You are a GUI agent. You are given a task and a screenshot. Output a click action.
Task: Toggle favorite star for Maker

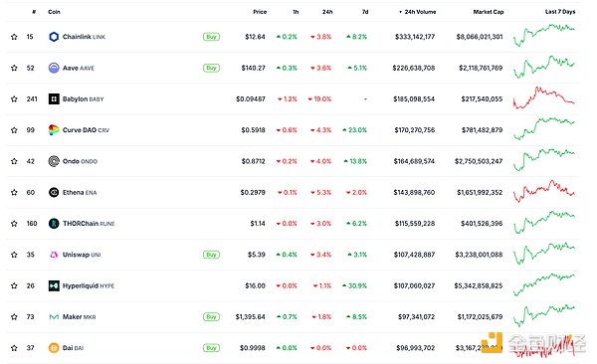pyautogui.click(x=14, y=316)
